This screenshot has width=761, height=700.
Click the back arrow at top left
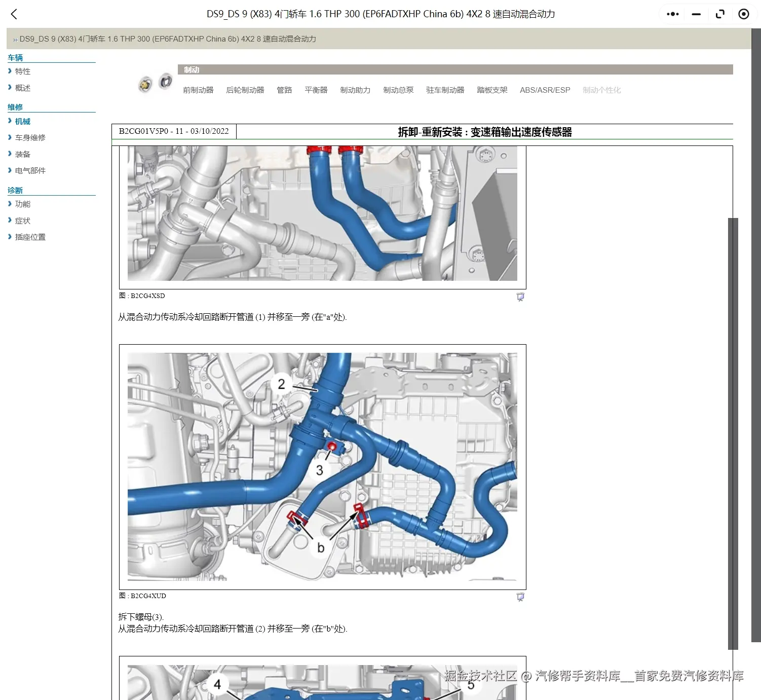pos(14,14)
